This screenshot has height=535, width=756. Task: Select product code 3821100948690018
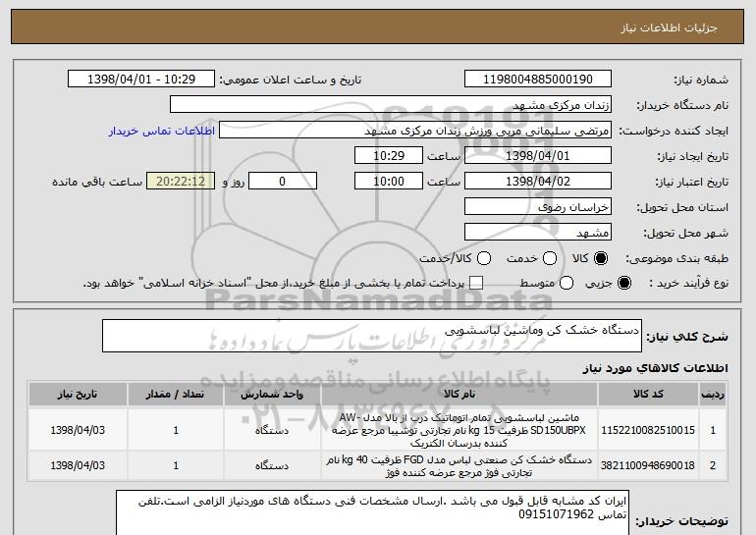pos(648,465)
